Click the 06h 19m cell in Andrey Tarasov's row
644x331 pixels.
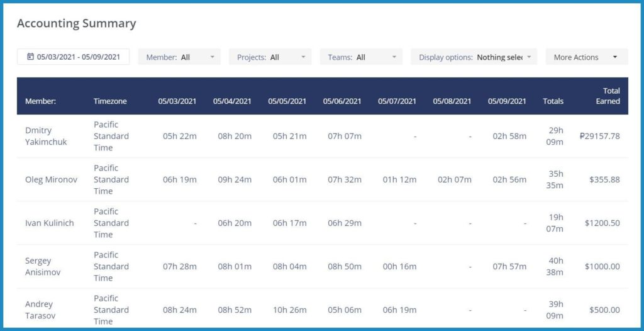point(399,310)
